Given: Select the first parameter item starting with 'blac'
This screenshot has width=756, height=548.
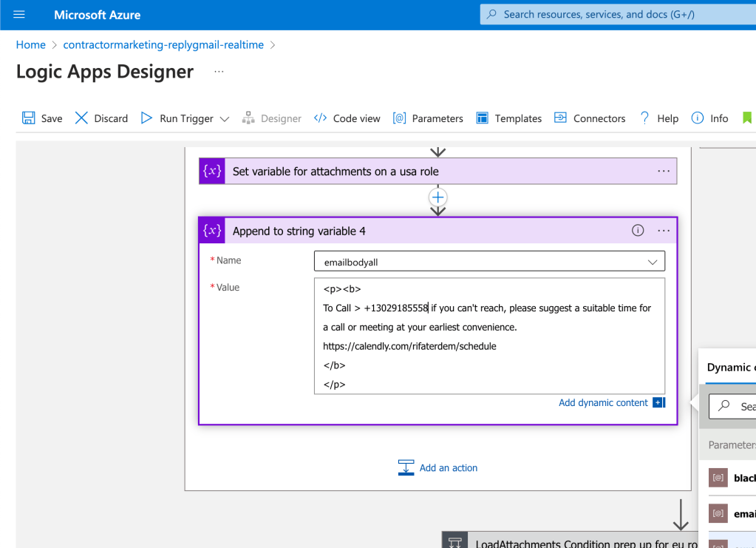Looking at the screenshot, I should [x=732, y=478].
